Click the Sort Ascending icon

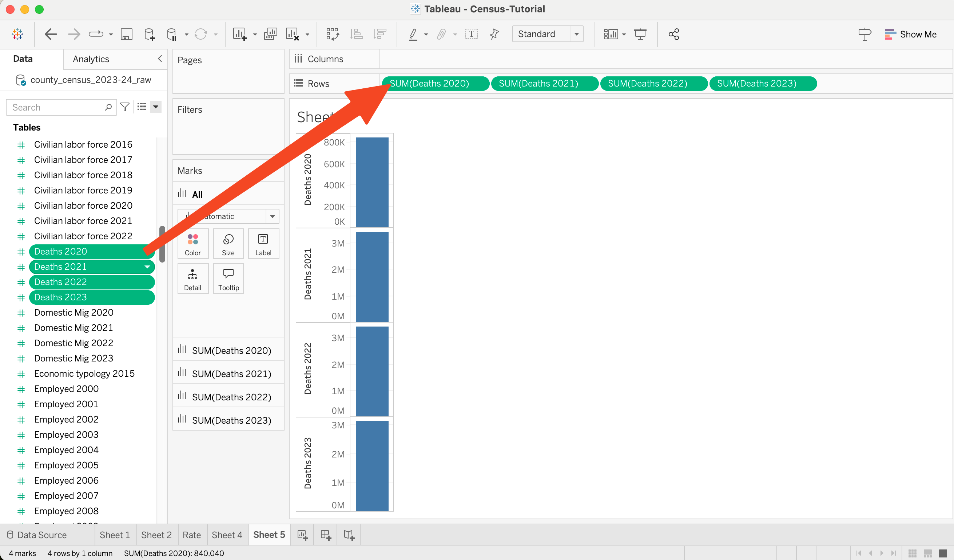(x=356, y=34)
